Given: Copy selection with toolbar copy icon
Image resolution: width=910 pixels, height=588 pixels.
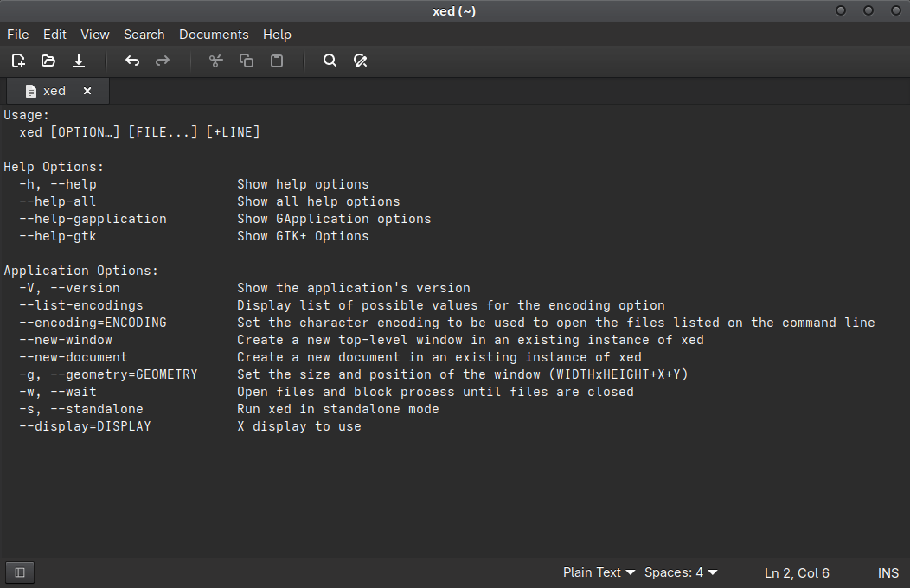Looking at the screenshot, I should [247, 61].
